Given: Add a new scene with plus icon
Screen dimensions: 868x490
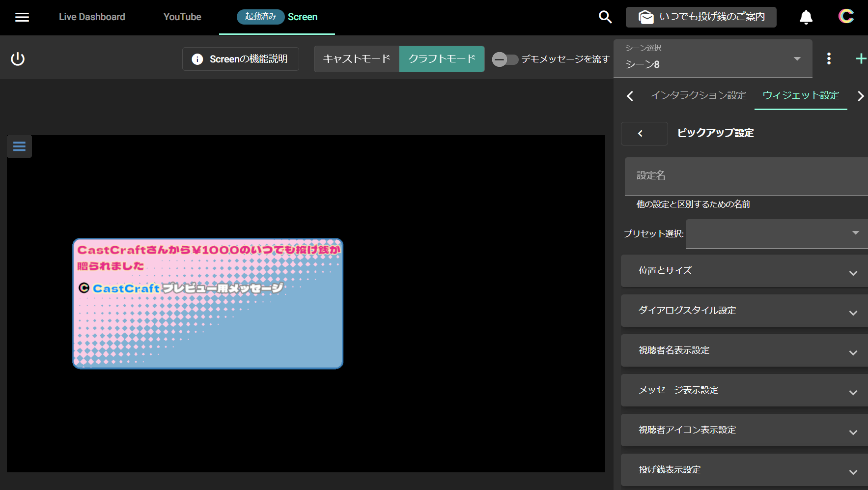Looking at the screenshot, I should point(861,59).
